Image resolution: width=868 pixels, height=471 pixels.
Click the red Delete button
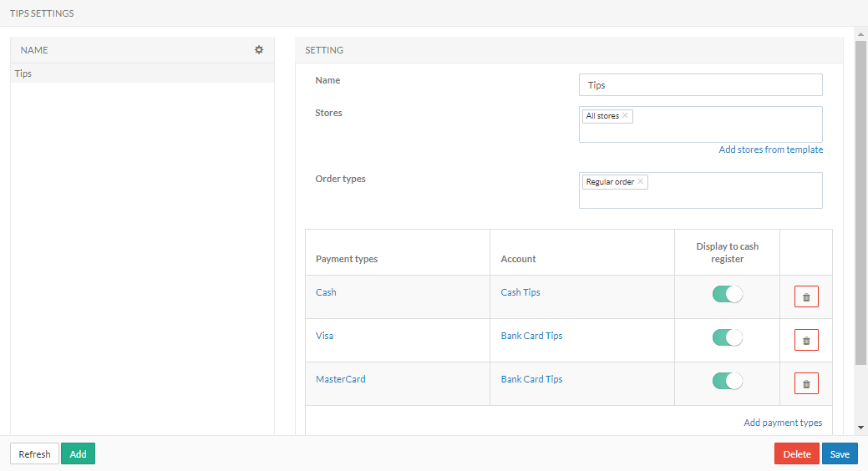(796, 454)
